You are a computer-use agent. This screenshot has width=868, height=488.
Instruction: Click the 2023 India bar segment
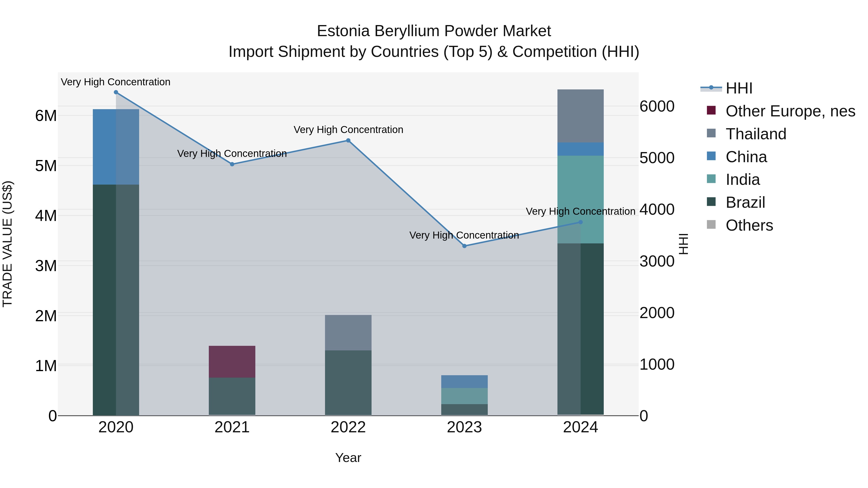[x=464, y=396]
